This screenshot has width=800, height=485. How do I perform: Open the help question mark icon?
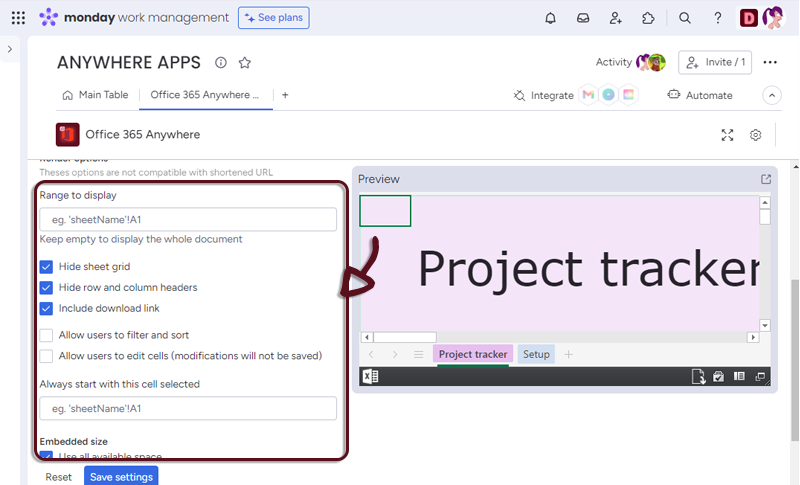point(718,18)
